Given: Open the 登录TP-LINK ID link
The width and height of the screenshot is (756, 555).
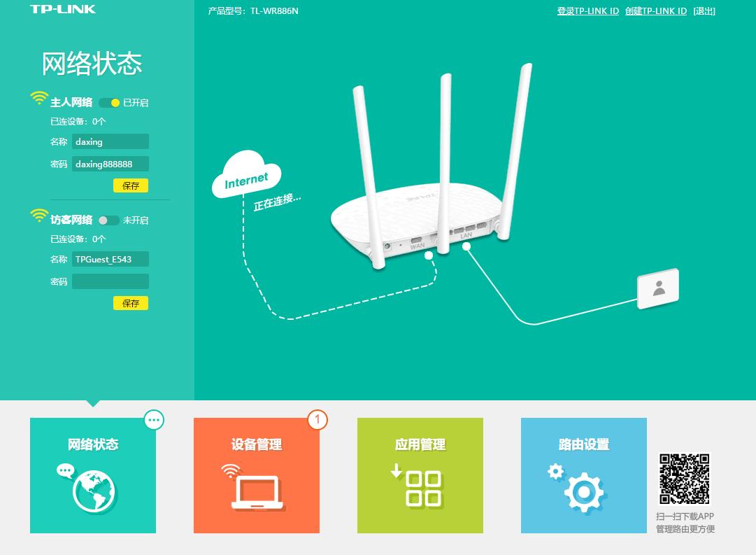Looking at the screenshot, I should point(587,11).
